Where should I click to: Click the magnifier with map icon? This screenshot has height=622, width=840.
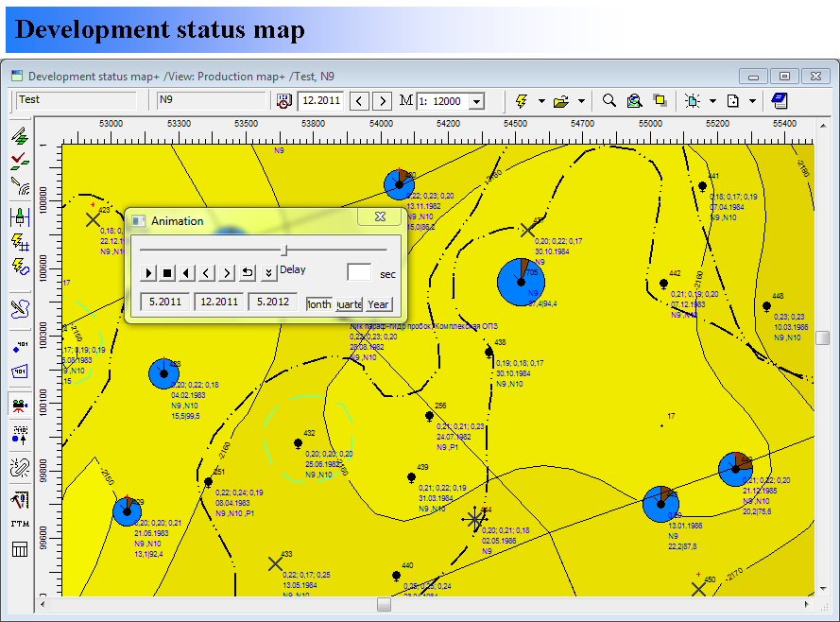(634, 100)
